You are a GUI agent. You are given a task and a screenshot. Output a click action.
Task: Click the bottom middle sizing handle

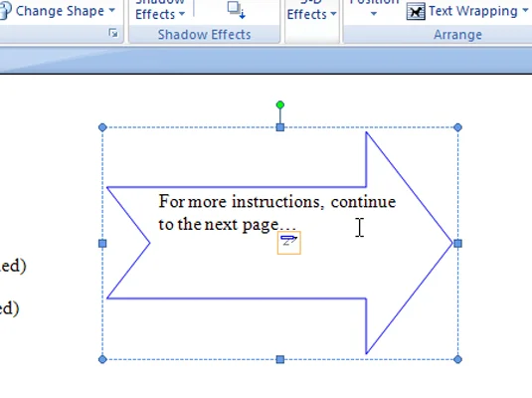click(280, 359)
